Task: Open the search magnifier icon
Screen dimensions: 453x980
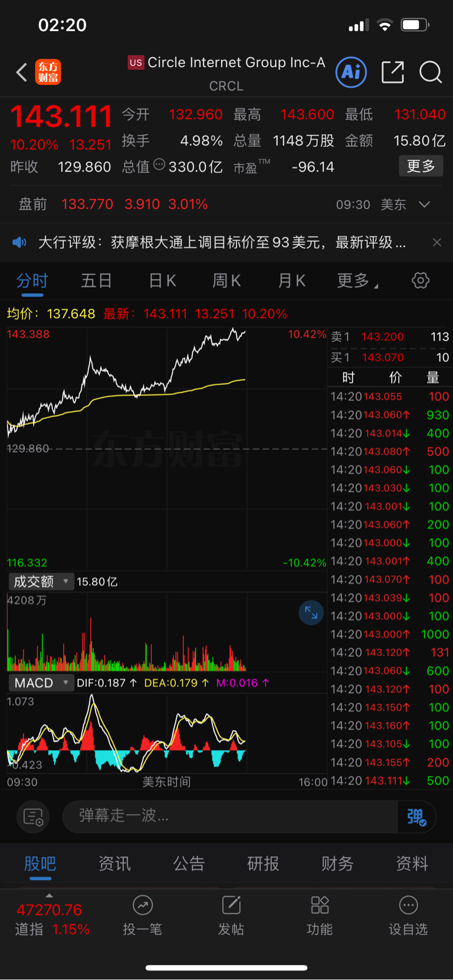Action: [431, 72]
